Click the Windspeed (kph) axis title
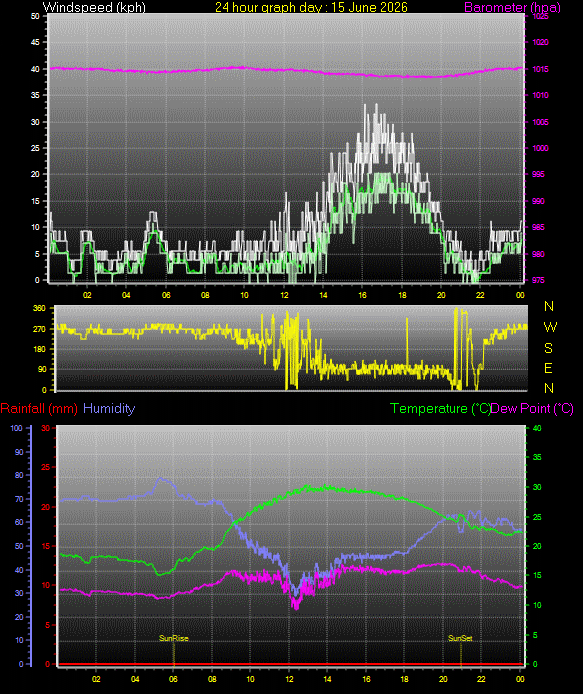The height and width of the screenshot is (694, 583). click(94, 7)
